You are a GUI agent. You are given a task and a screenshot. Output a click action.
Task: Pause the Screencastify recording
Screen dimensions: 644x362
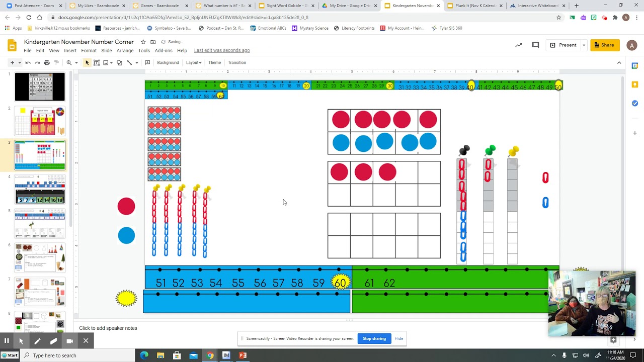coord(7,341)
